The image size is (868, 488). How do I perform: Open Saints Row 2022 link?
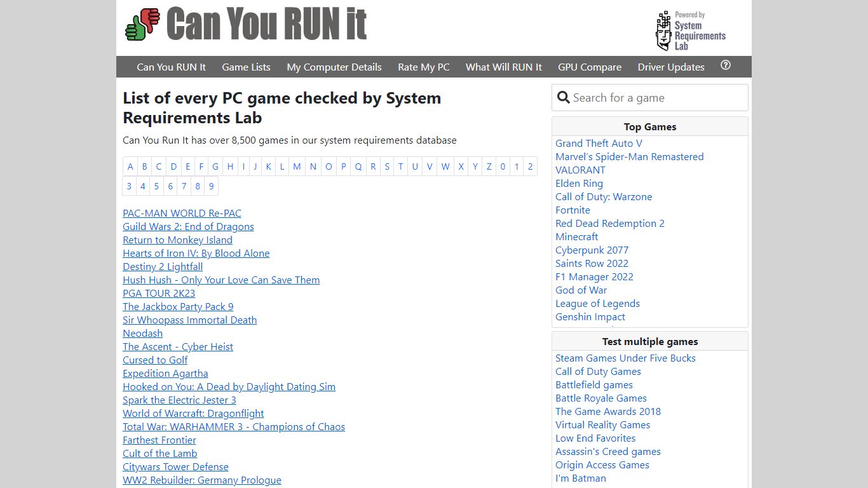(x=592, y=263)
